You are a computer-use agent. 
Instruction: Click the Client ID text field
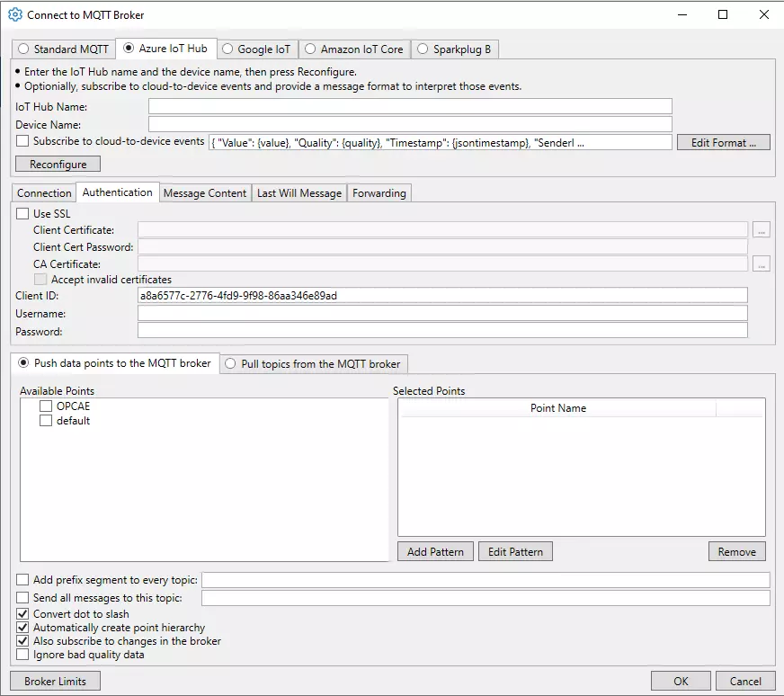tap(442, 295)
